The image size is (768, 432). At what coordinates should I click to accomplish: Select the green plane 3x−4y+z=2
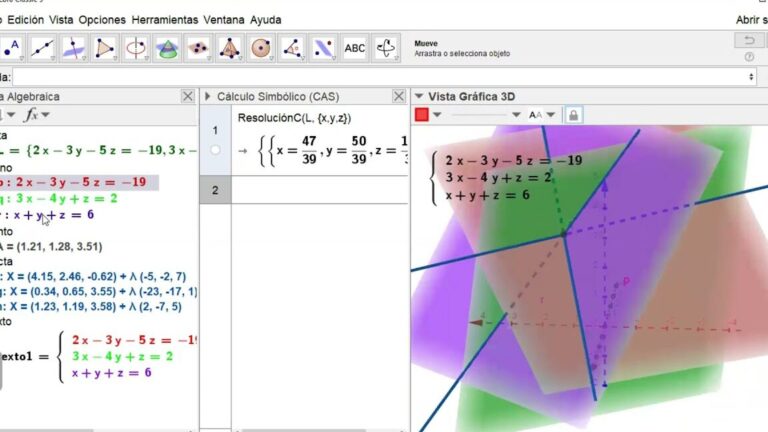[59, 199]
